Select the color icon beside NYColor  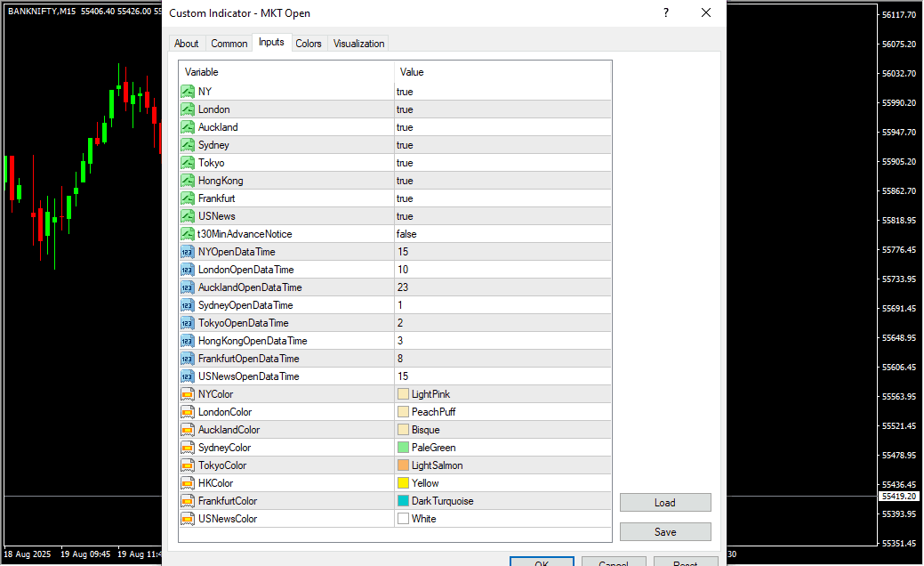pyautogui.click(x=188, y=394)
